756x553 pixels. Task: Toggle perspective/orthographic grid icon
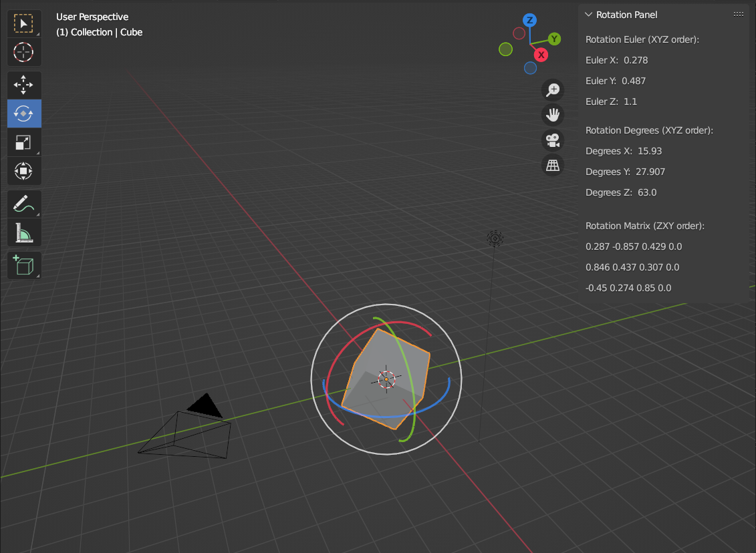(x=553, y=165)
